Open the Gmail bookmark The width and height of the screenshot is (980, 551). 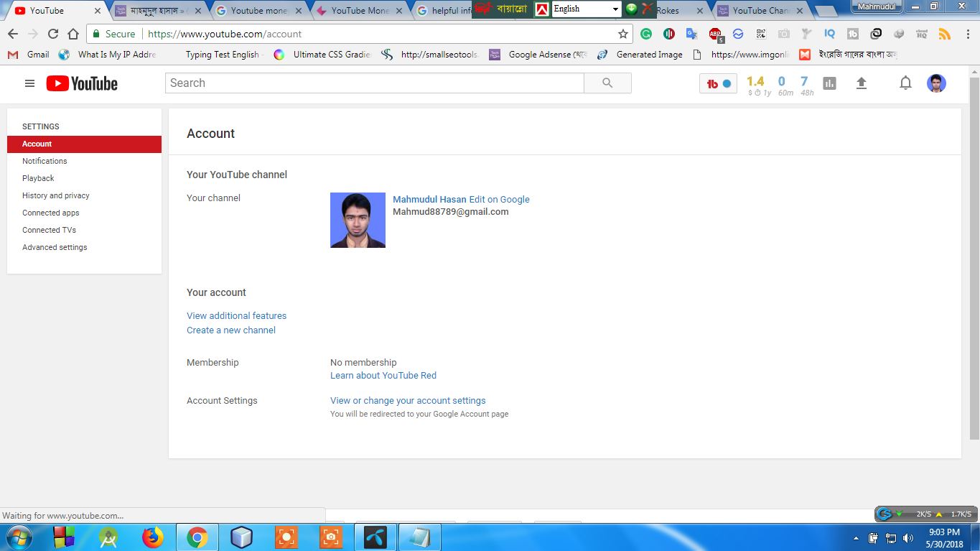click(29, 54)
